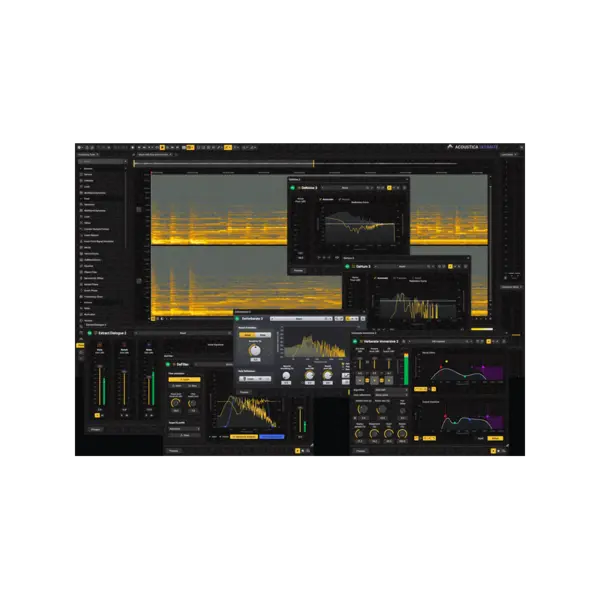
Task: Click the yellow play button in the main toolbar
Action: click(162, 147)
